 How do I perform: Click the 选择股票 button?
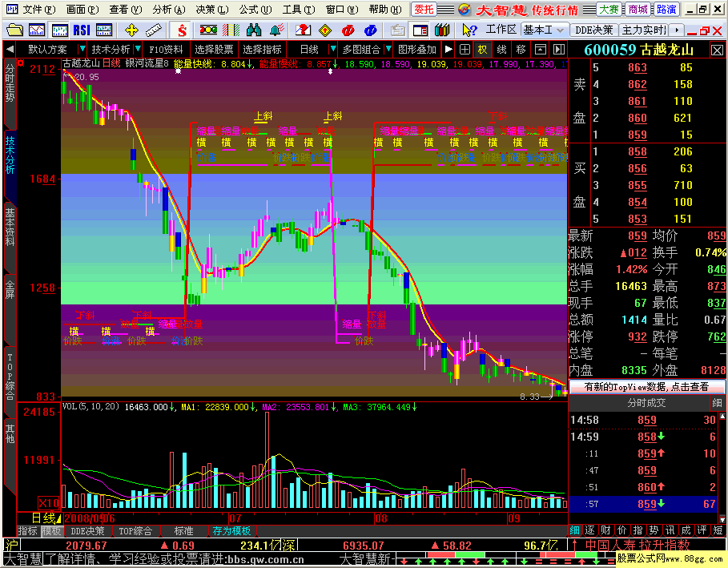coord(214,49)
